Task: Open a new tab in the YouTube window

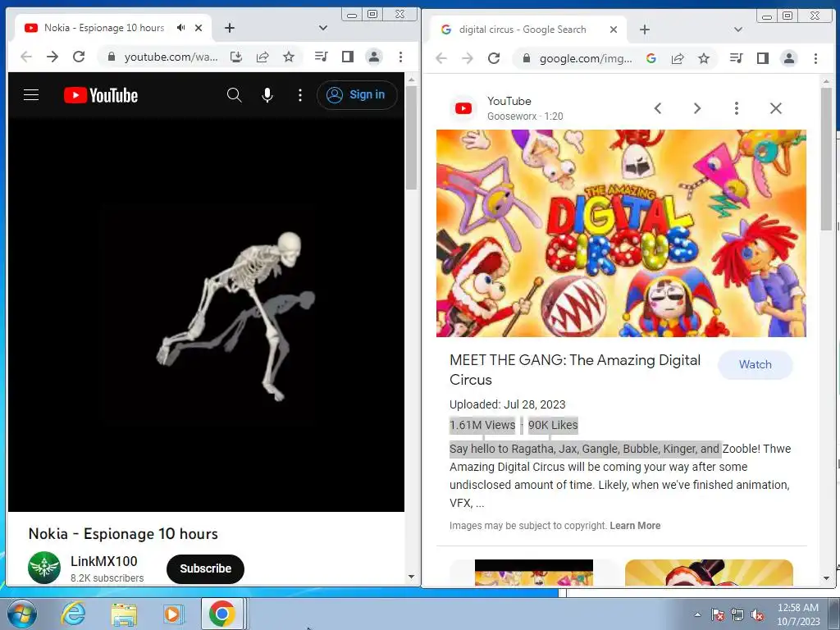Action: 230,28
